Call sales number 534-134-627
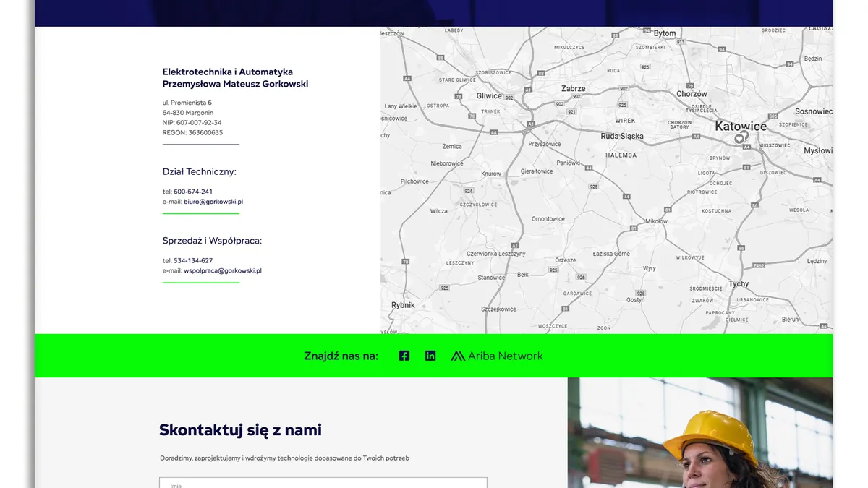Screen dimensions: 868x488 [193, 260]
